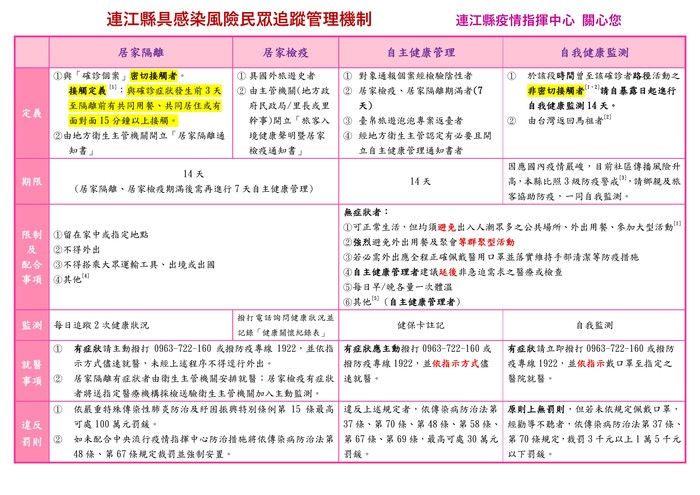Click the 監測 row label
Image resolution: width=700 pixels, height=495 pixels.
point(32,325)
